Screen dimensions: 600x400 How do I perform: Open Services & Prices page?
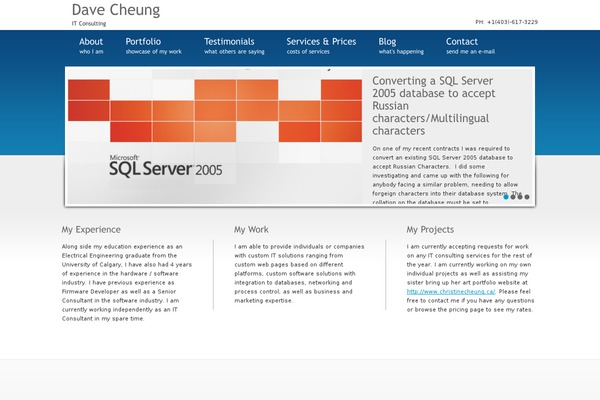pyautogui.click(x=321, y=46)
